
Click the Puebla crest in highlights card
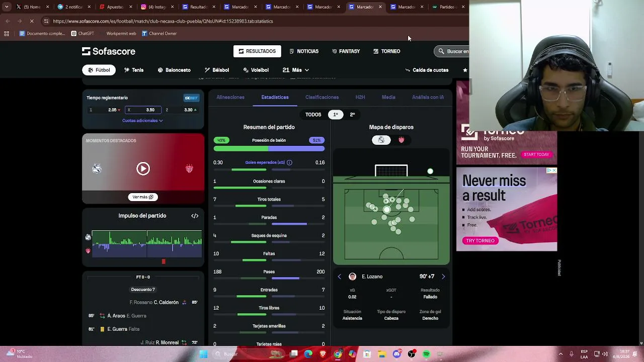point(97,169)
